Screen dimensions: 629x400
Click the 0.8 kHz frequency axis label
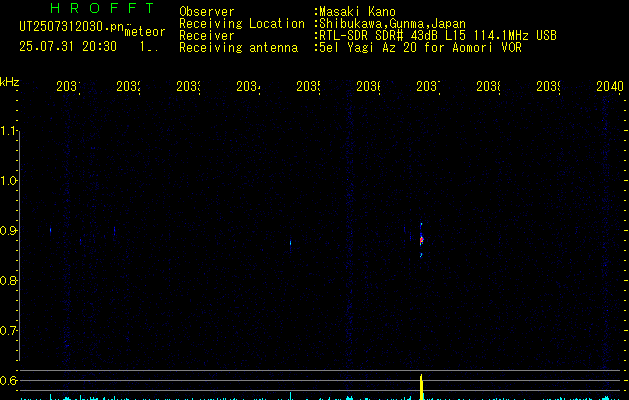(x=10, y=280)
